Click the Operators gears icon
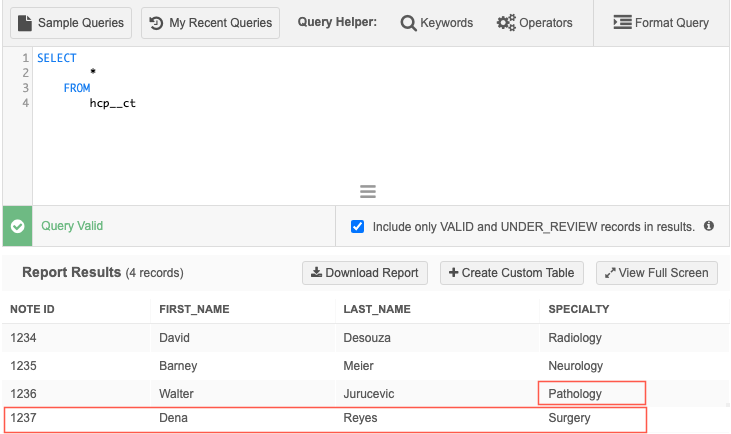 click(506, 23)
